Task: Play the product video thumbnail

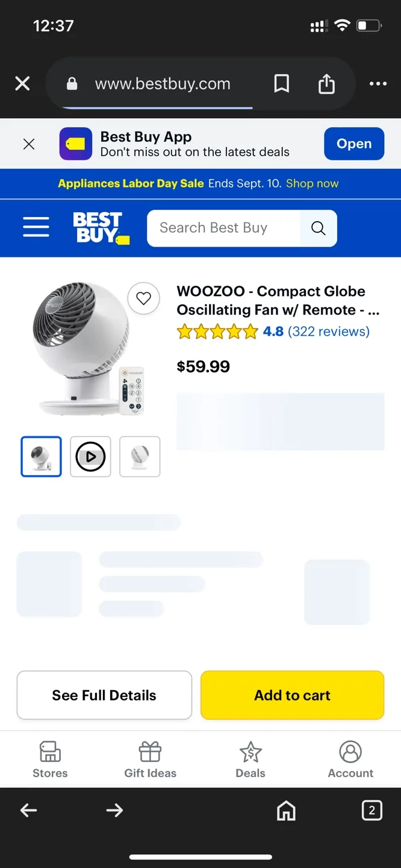Action: pyautogui.click(x=90, y=457)
